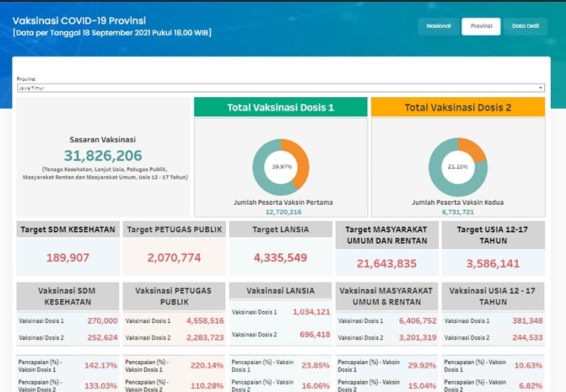Select the Target PETUGAS PUBLIK value 2,070,774
566x392 pixels.
(174, 258)
